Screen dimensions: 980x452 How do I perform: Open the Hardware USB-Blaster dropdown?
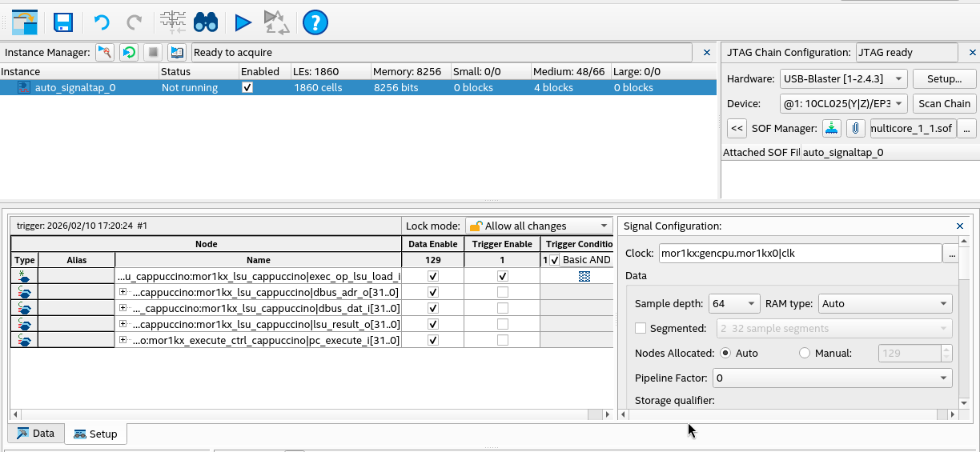(x=843, y=79)
